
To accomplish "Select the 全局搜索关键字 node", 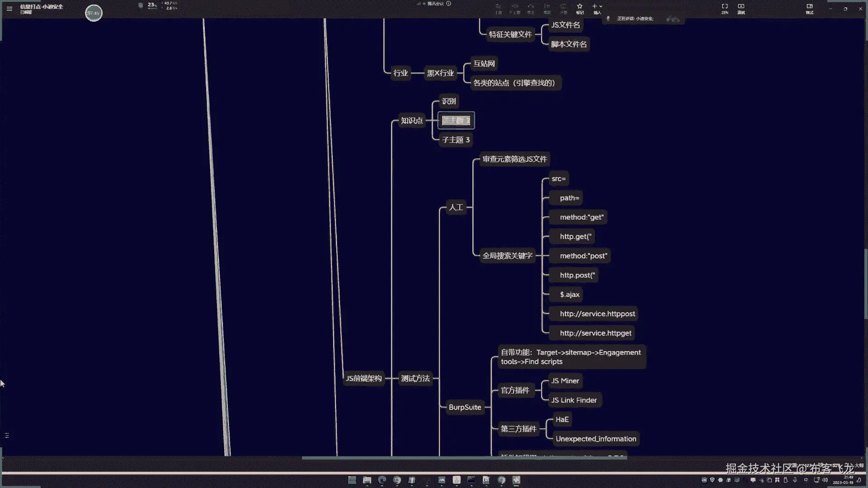I will pos(507,256).
